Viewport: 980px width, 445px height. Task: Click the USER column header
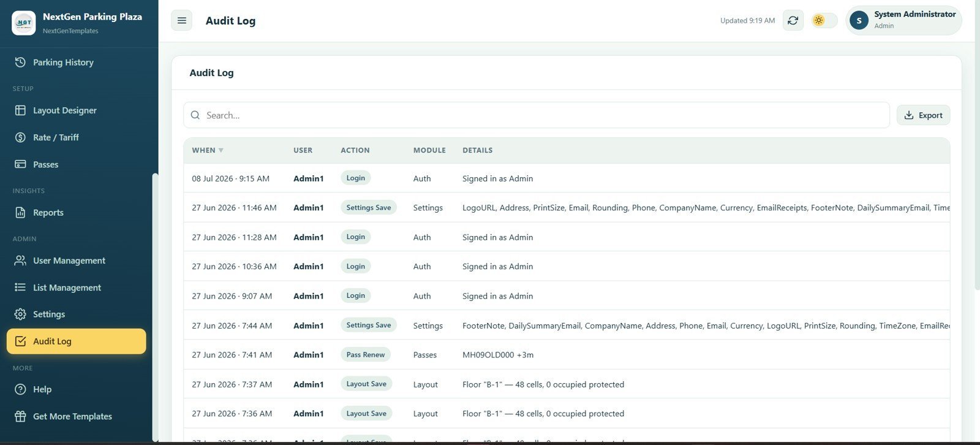click(303, 150)
